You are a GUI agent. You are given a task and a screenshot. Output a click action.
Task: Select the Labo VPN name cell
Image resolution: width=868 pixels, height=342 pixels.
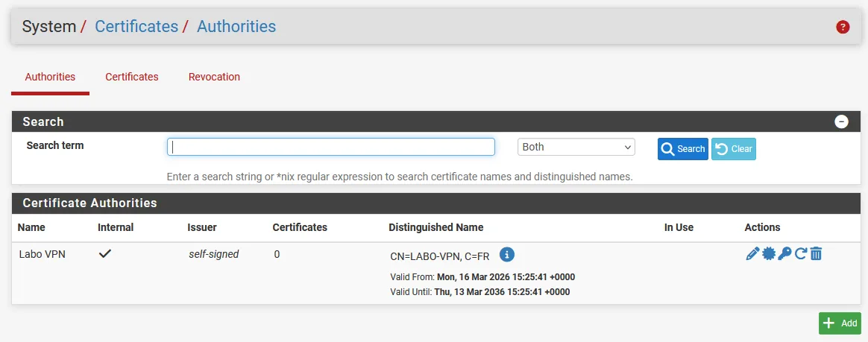point(43,254)
